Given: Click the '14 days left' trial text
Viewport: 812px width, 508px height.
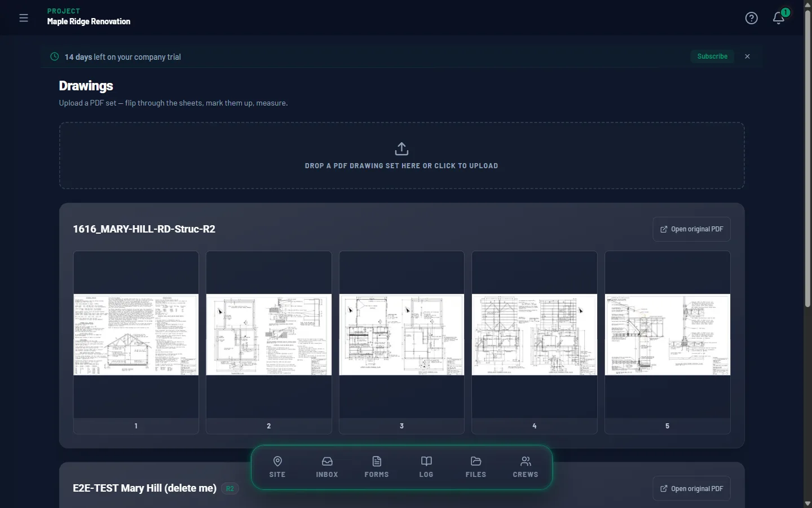Looking at the screenshot, I should click(x=122, y=57).
